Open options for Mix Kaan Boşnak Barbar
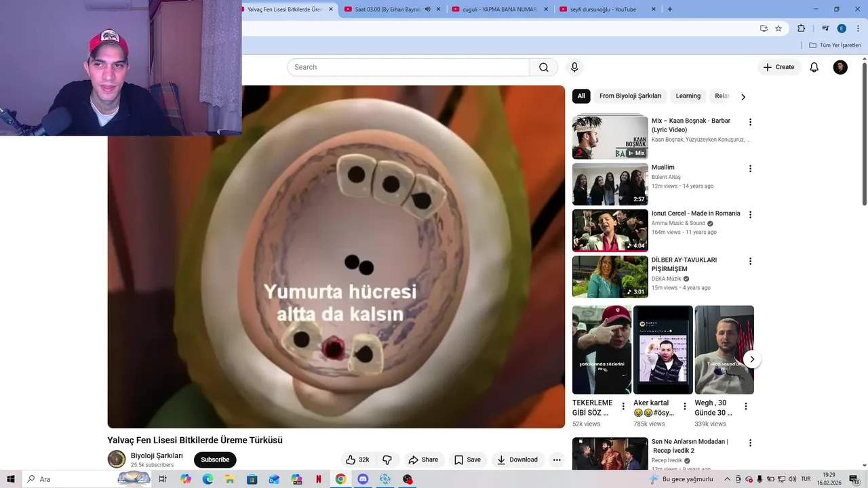Image resolution: width=868 pixels, height=488 pixels. click(750, 122)
